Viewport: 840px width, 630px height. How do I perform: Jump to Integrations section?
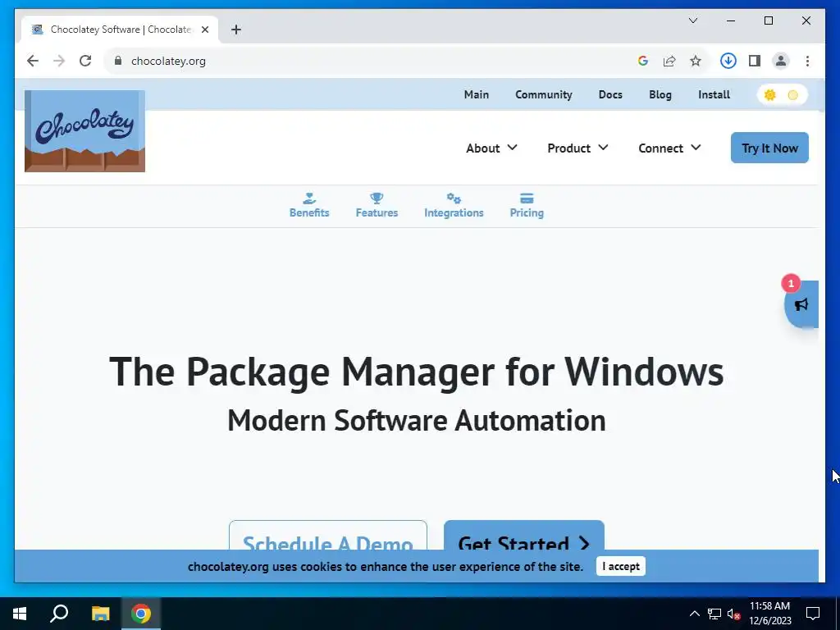(x=454, y=206)
